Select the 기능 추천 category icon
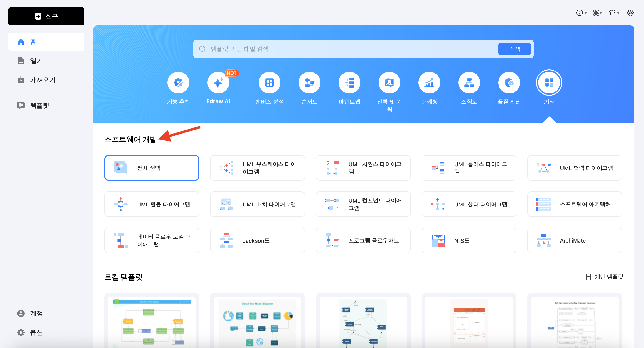The width and height of the screenshot is (644, 348). (x=178, y=83)
